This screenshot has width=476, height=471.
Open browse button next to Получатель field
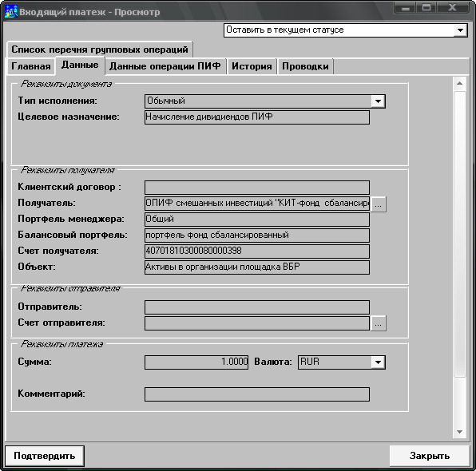click(378, 204)
